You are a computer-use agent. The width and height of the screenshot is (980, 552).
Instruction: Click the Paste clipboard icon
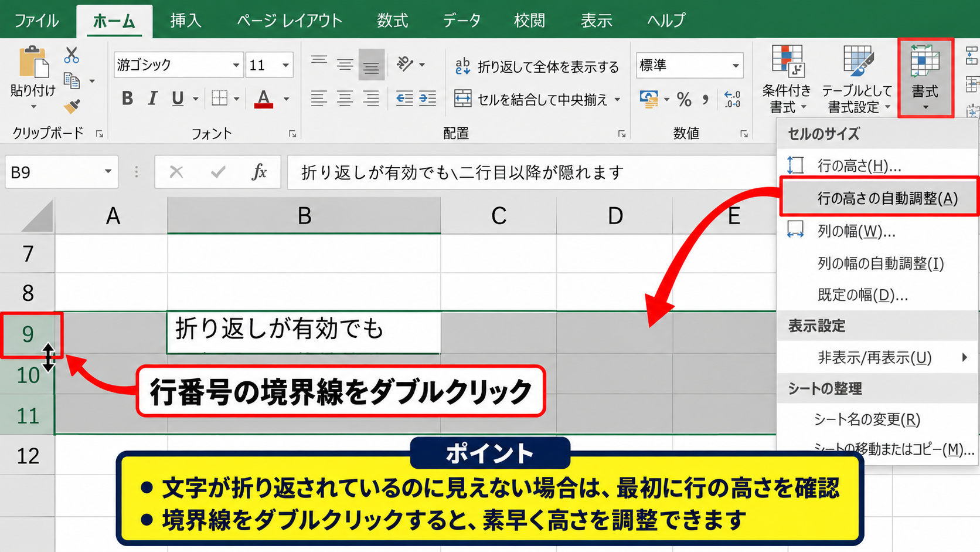click(33, 62)
